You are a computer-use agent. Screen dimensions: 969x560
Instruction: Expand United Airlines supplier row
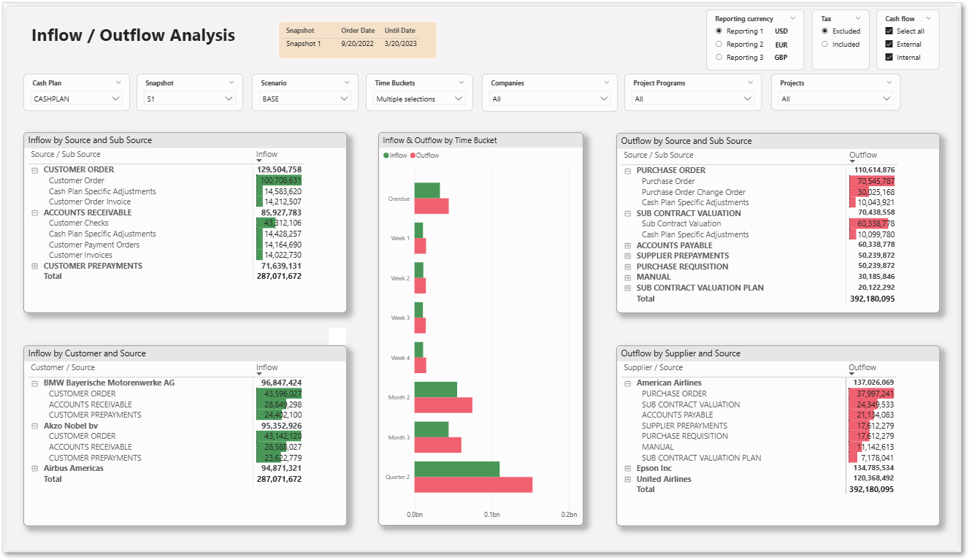tap(627, 480)
